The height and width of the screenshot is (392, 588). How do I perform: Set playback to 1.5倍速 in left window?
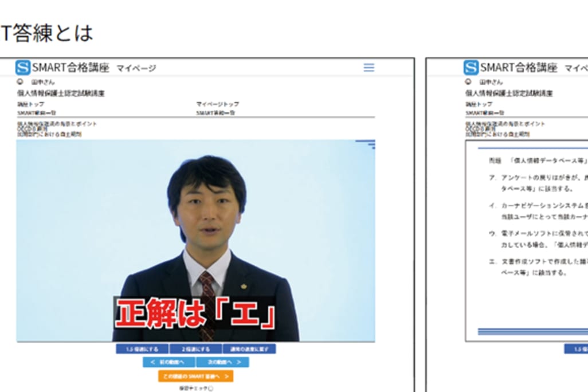[x=142, y=348]
